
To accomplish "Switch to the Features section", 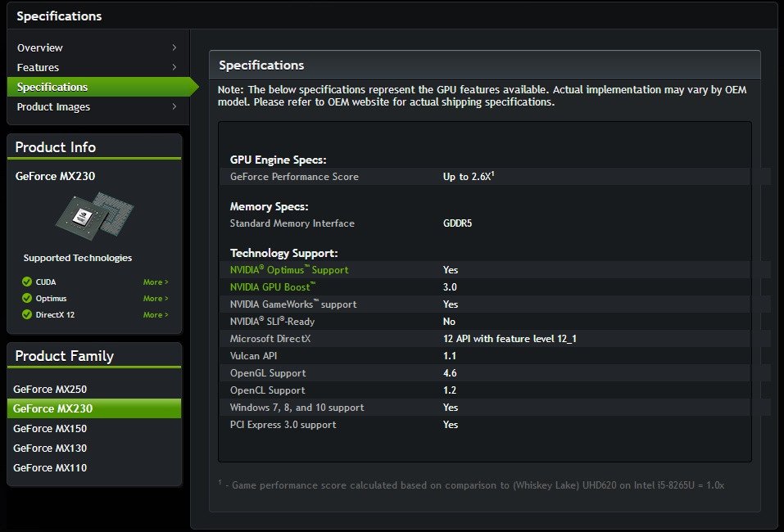I will 38,67.
